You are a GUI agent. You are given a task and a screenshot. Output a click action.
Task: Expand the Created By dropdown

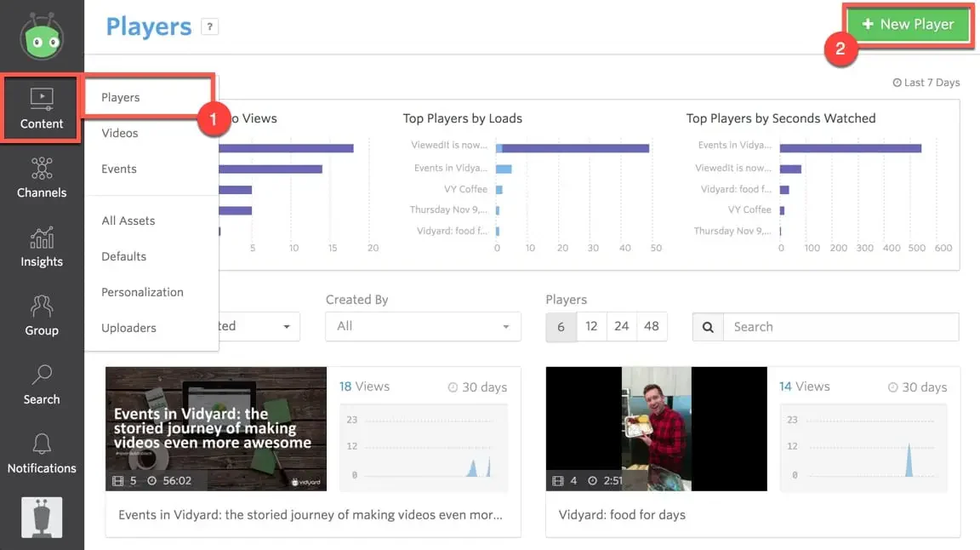point(423,327)
